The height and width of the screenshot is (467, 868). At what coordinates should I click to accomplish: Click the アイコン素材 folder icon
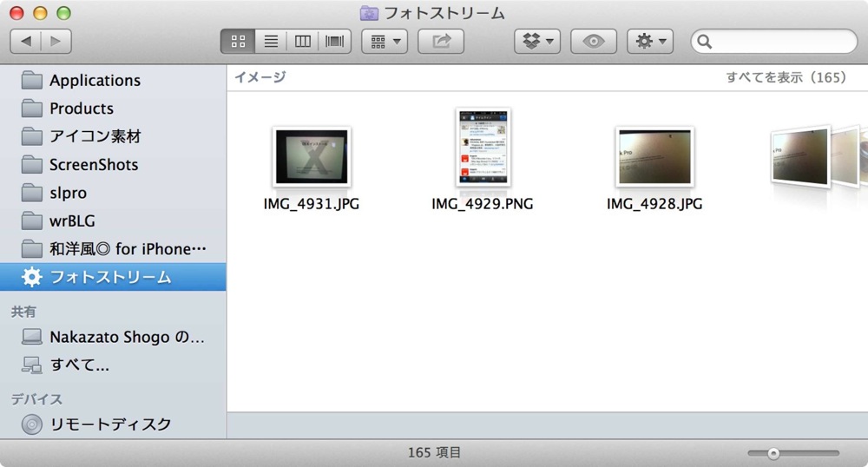tap(31, 136)
